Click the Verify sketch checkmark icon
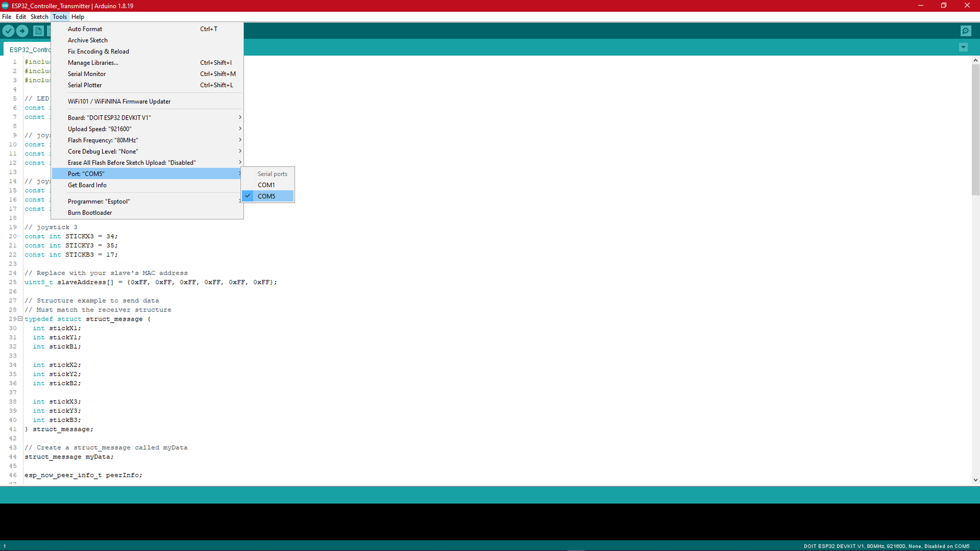Screen dimensions: 980x551 click(x=8, y=31)
